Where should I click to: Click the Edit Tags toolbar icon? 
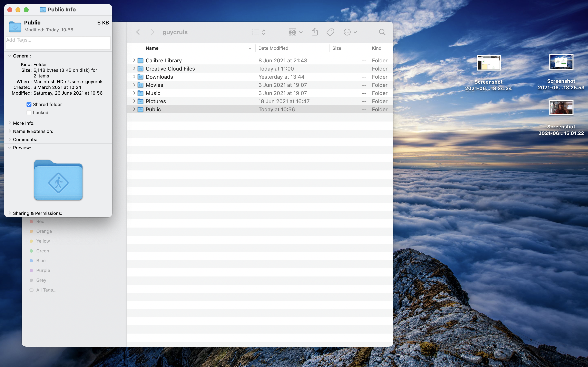click(x=330, y=32)
